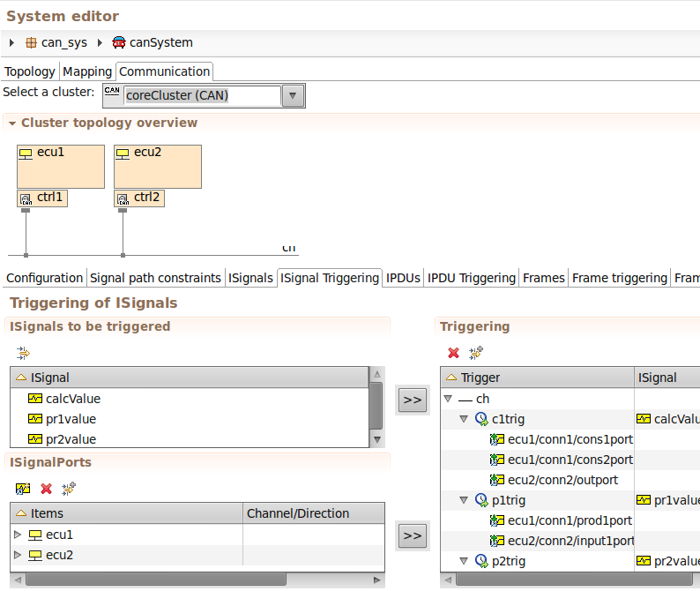Collapse the p2trig trigger node

[464, 561]
